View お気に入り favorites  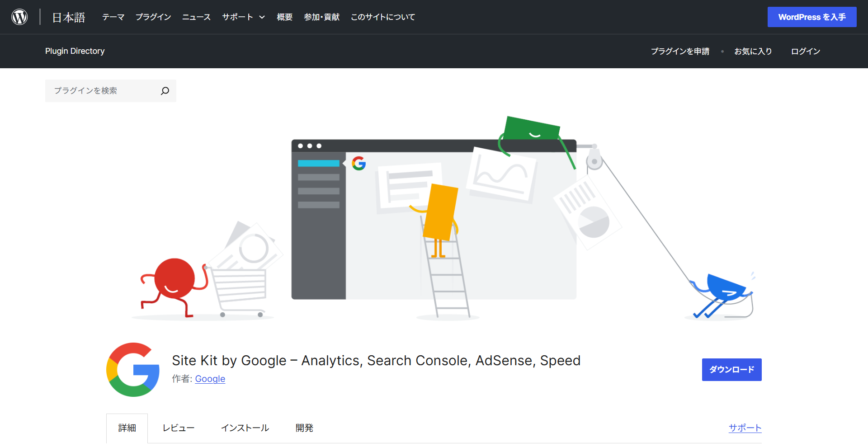753,52
